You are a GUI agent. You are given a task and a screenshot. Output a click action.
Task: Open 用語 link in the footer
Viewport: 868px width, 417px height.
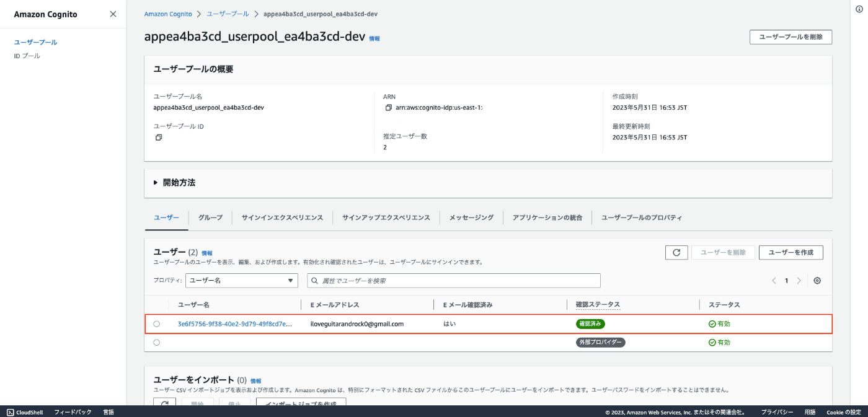click(810, 412)
